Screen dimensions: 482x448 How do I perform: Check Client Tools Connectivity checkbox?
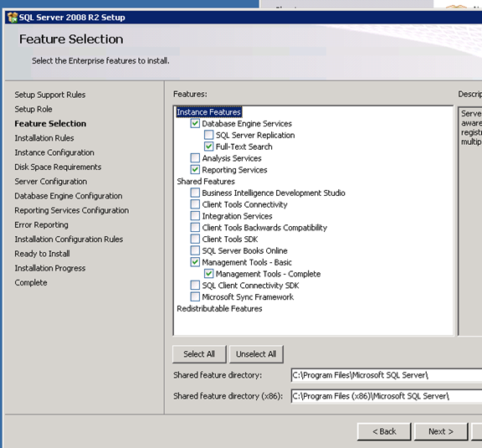pyautogui.click(x=195, y=204)
